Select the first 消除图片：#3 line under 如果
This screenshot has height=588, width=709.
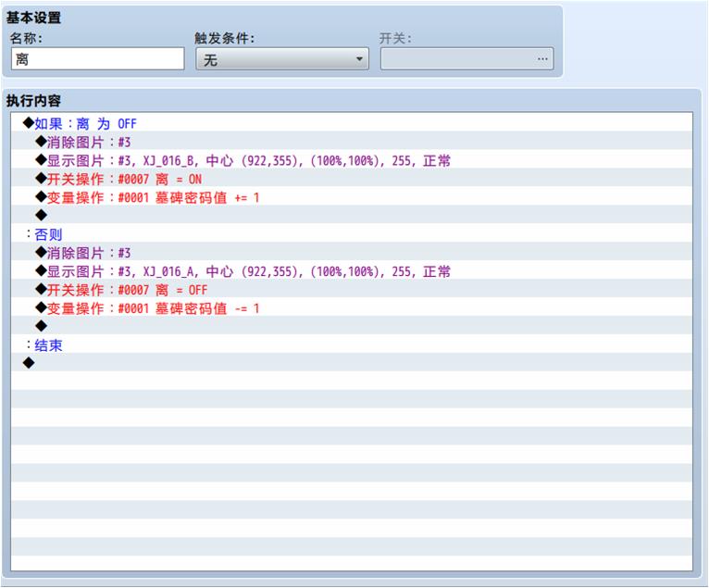[352, 142]
